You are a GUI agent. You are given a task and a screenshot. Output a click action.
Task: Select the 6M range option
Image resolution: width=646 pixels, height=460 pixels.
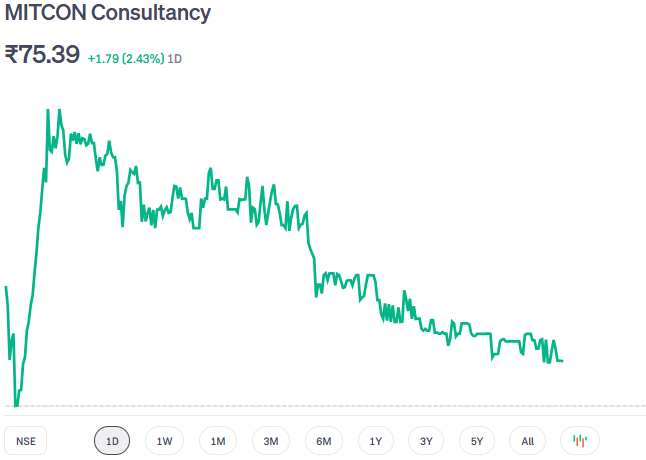(323, 440)
